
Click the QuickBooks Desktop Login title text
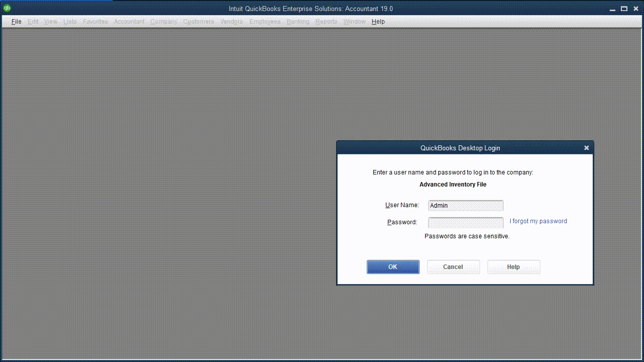(x=460, y=148)
